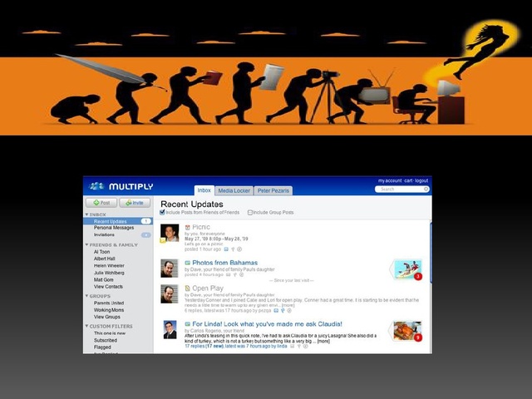
Task: Click the Multiply logo icon
Action: coord(96,186)
